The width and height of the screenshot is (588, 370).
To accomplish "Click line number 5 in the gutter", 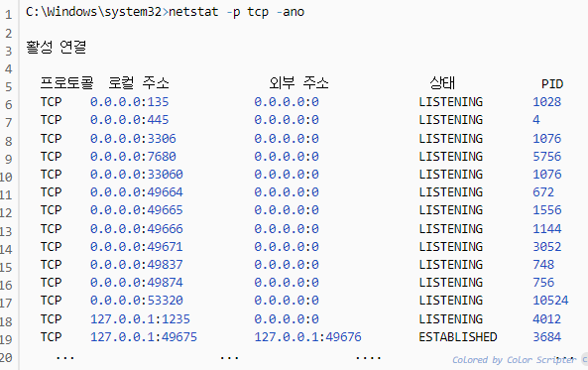I will 9,87.
